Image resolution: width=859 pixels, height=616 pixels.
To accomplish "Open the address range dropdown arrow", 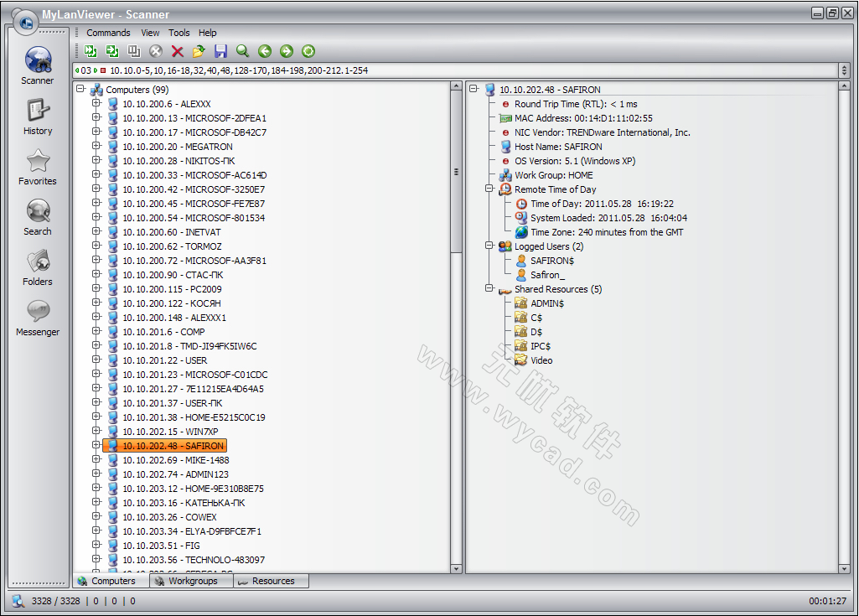I will 844,70.
